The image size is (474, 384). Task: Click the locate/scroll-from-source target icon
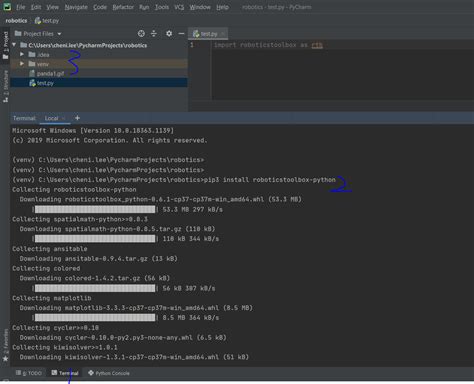coord(141,33)
